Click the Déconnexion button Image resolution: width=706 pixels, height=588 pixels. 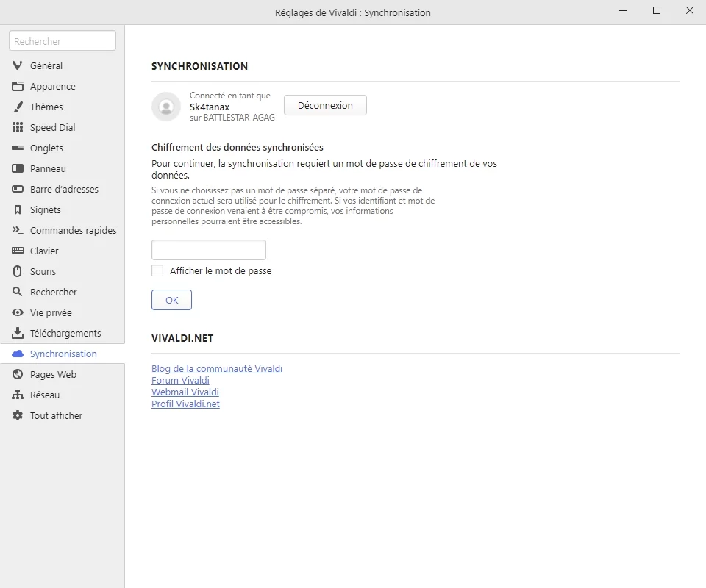click(x=325, y=105)
